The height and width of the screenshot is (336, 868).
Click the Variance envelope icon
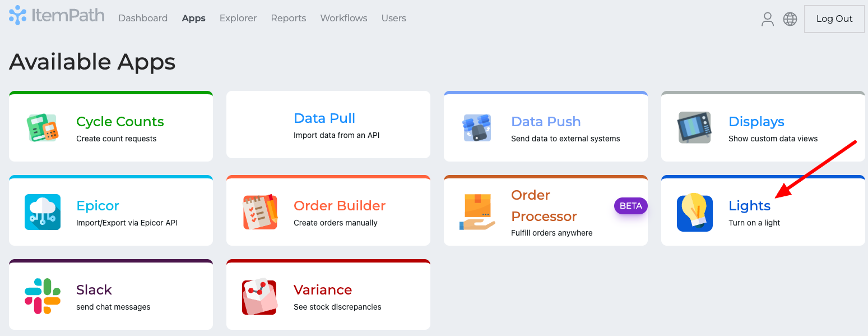click(260, 297)
